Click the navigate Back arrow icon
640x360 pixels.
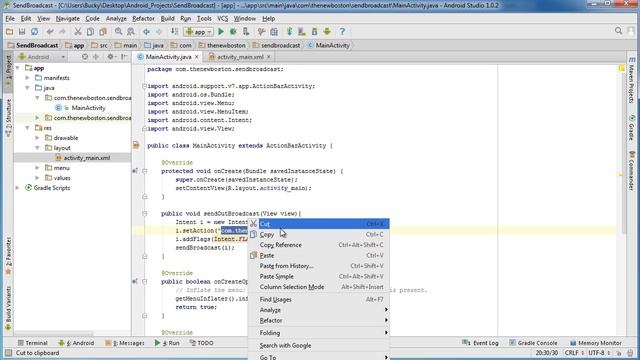[146, 31]
